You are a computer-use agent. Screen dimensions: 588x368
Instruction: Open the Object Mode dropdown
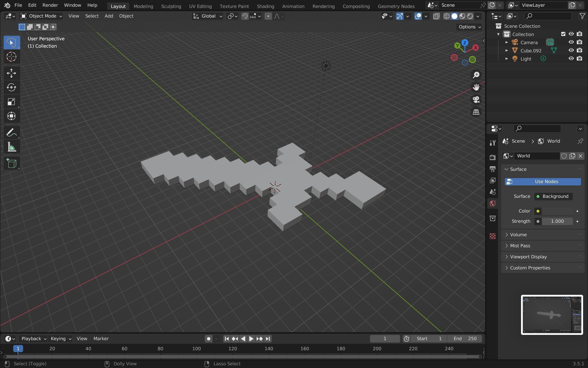pos(41,16)
